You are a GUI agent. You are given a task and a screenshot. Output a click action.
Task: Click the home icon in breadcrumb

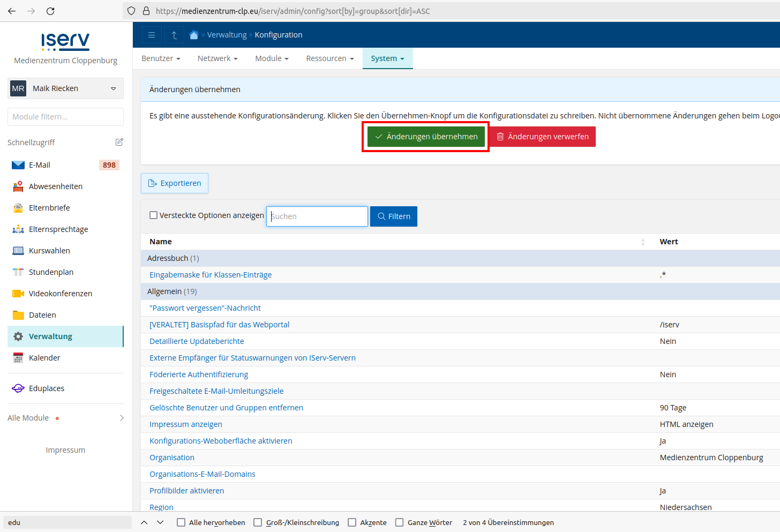pos(194,35)
